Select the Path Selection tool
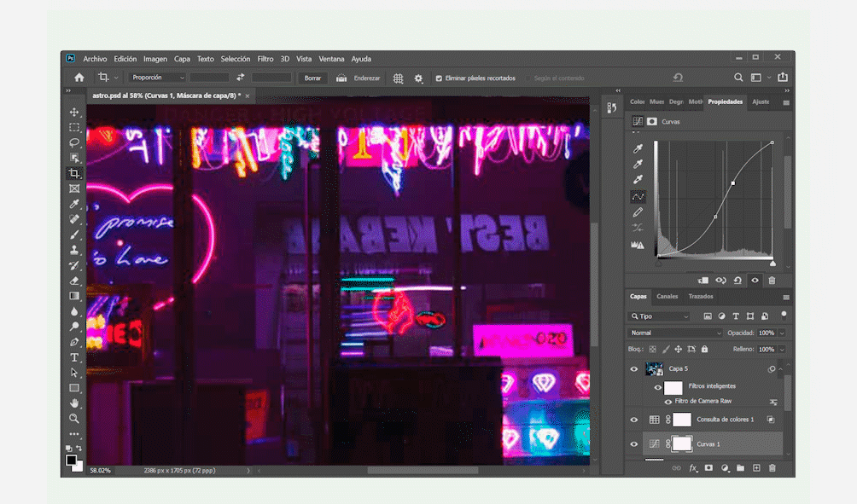857x504 pixels. (74, 373)
